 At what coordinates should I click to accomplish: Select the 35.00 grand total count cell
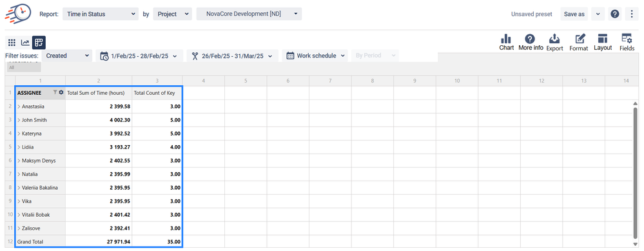(157, 242)
